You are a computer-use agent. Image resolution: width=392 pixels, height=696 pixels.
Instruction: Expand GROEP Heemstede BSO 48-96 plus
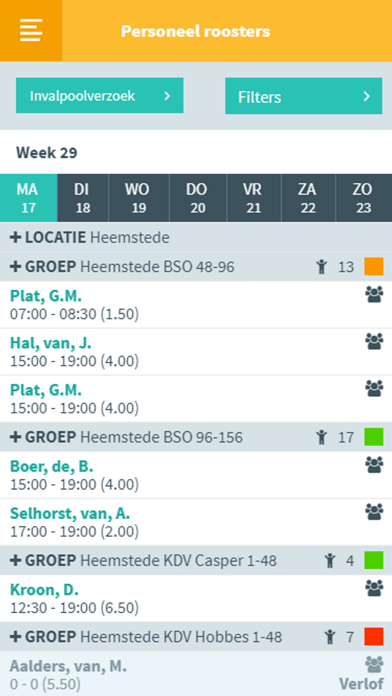(15, 267)
